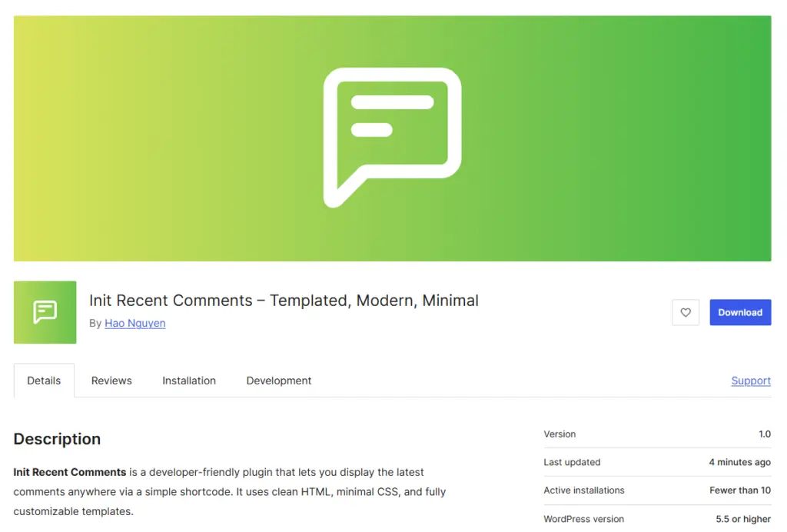Viewport: 787px width, 532px height.
Task: Click the '4 minutes ago' value
Action: pyautogui.click(x=740, y=462)
